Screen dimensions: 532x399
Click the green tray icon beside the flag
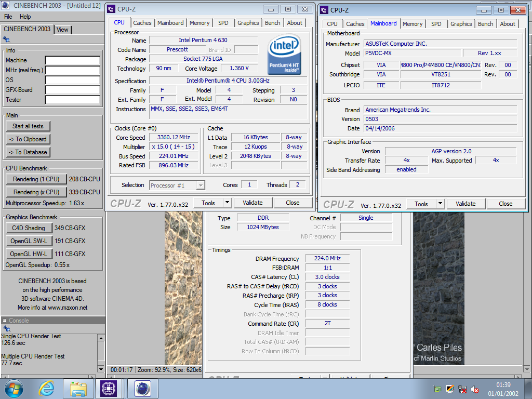click(437, 390)
